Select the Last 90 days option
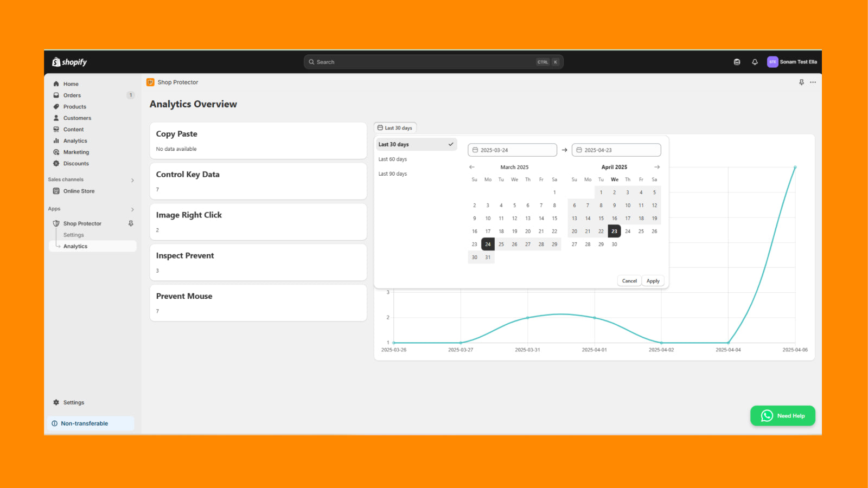Screen dimensions: 868x488 pyautogui.click(x=392, y=174)
